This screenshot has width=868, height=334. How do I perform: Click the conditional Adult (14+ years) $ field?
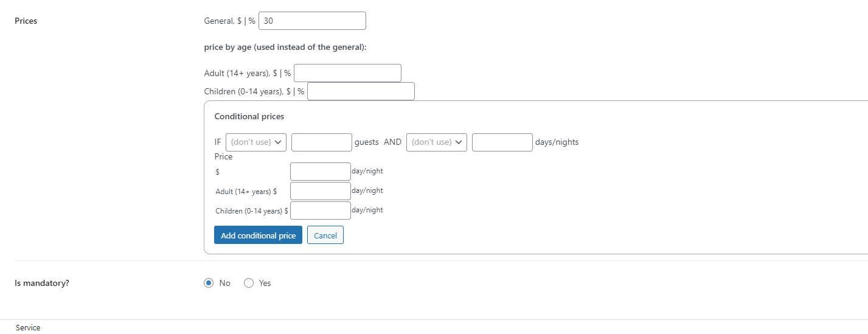pyautogui.click(x=320, y=191)
